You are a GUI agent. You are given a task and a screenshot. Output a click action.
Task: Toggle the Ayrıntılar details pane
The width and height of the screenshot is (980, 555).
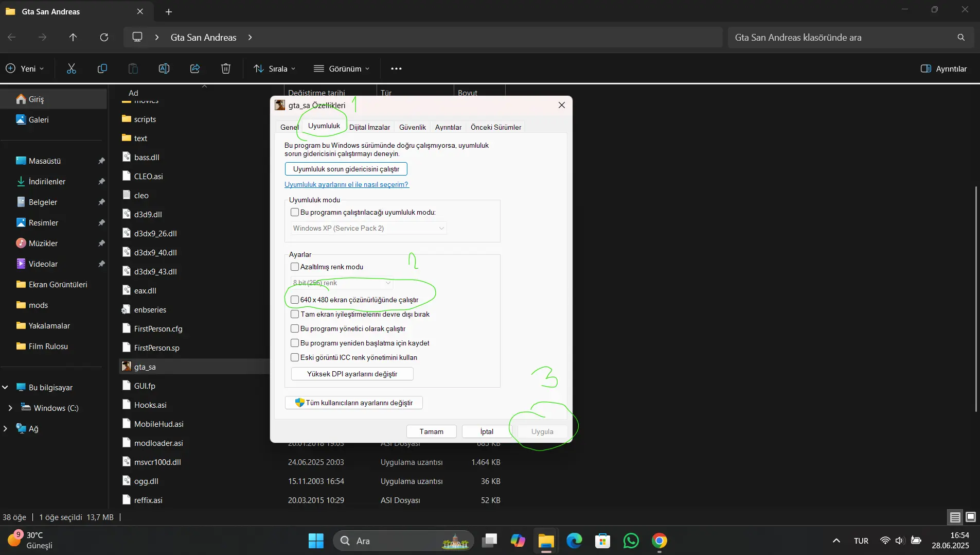(x=944, y=68)
